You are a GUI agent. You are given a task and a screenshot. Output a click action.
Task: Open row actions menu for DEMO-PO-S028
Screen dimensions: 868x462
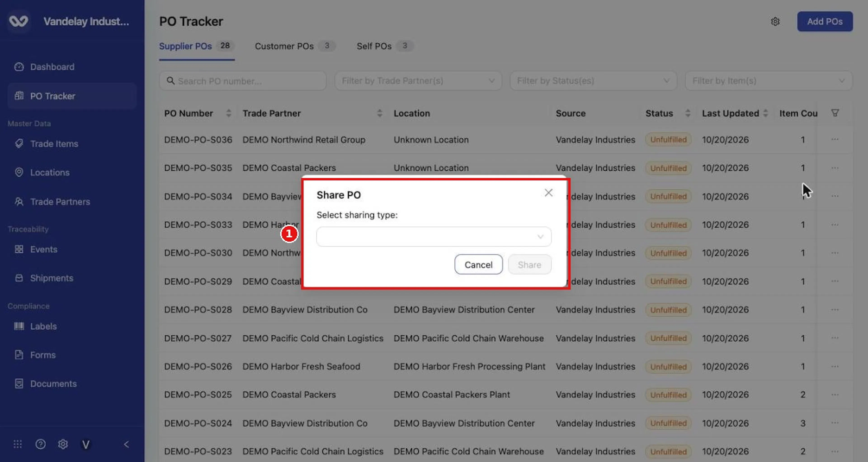(835, 309)
